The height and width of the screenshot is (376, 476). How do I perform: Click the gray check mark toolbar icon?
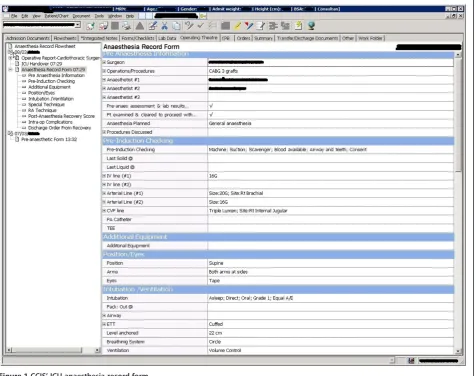click(x=201, y=26)
